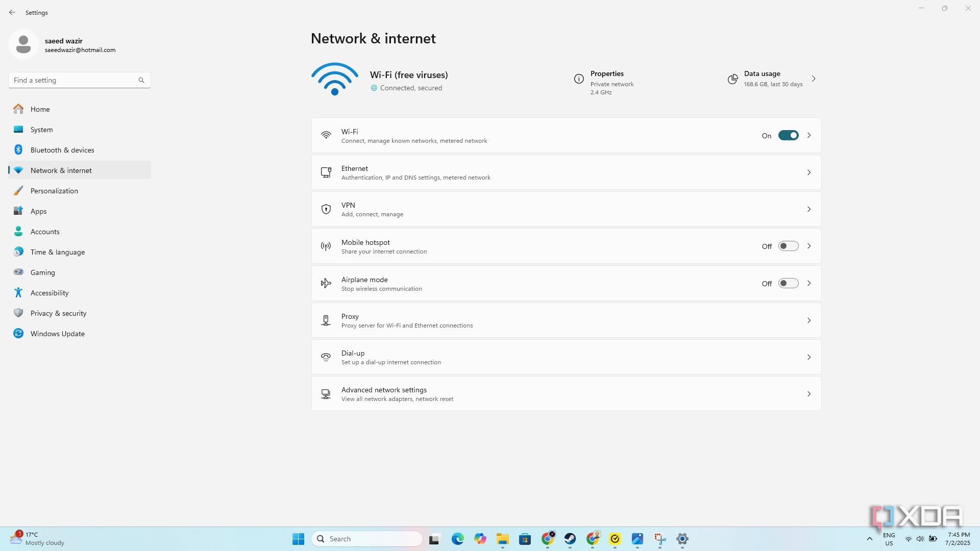Click the user profile avatar icon
Viewport: 980px width, 551px height.
pos(23,44)
